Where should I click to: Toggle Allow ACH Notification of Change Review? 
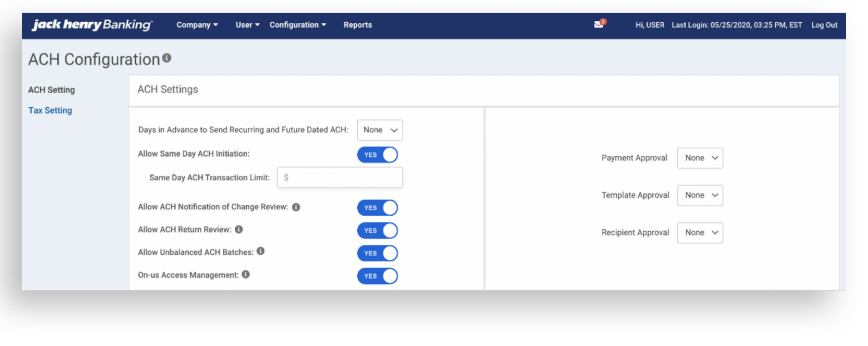(x=377, y=208)
